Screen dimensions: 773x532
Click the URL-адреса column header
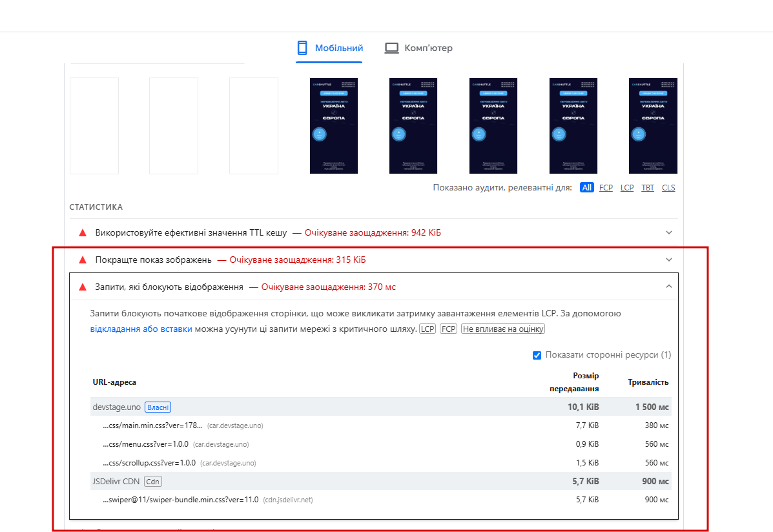[114, 382]
